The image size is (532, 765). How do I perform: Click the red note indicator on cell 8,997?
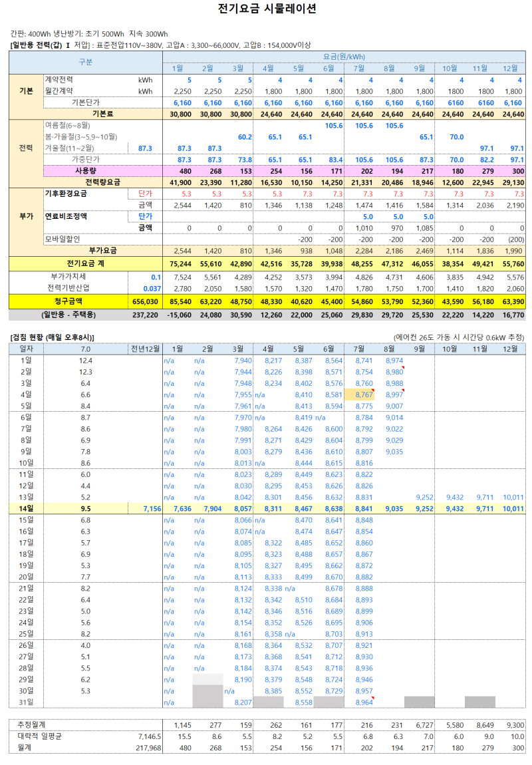pos(403,390)
